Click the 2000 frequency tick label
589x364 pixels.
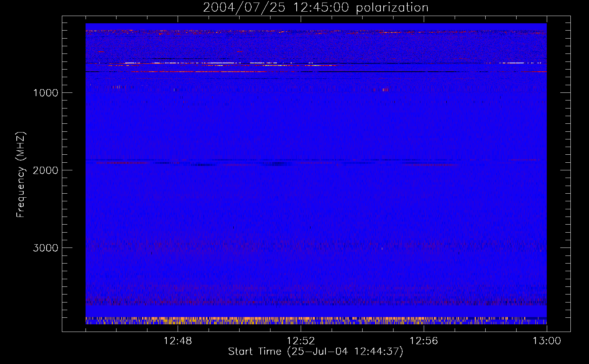point(46,170)
